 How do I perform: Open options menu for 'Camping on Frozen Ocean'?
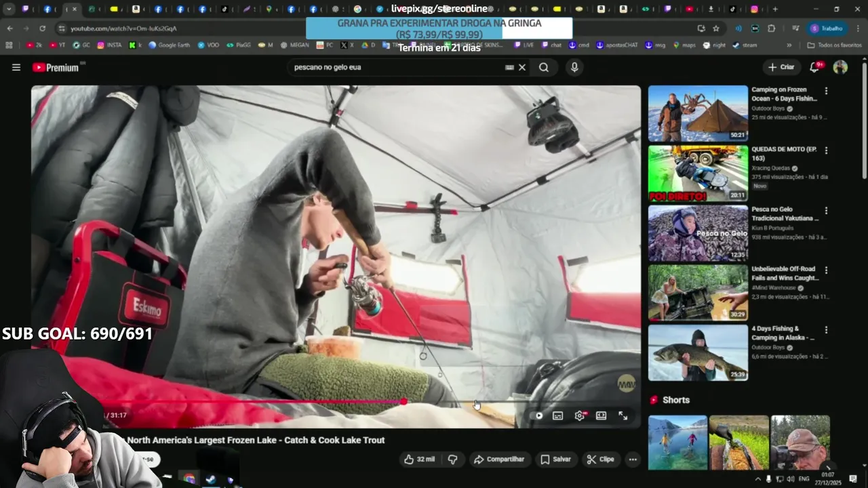click(x=826, y=91)
